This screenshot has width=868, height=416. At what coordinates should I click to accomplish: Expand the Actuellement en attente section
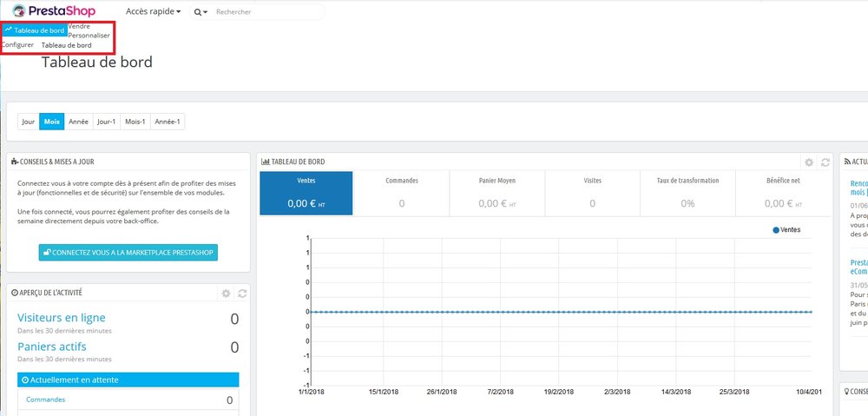pos(128,380)
